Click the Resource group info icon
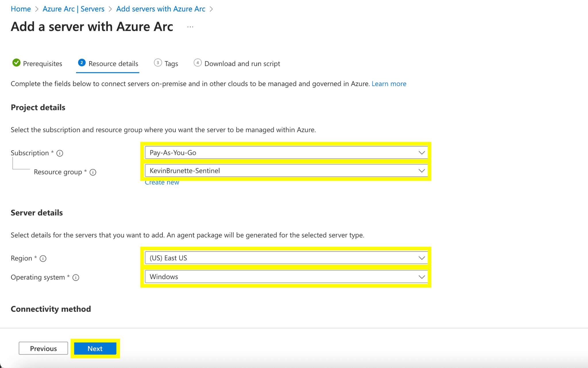The width and height of the screenshot is (588, 368). (93, 172)
